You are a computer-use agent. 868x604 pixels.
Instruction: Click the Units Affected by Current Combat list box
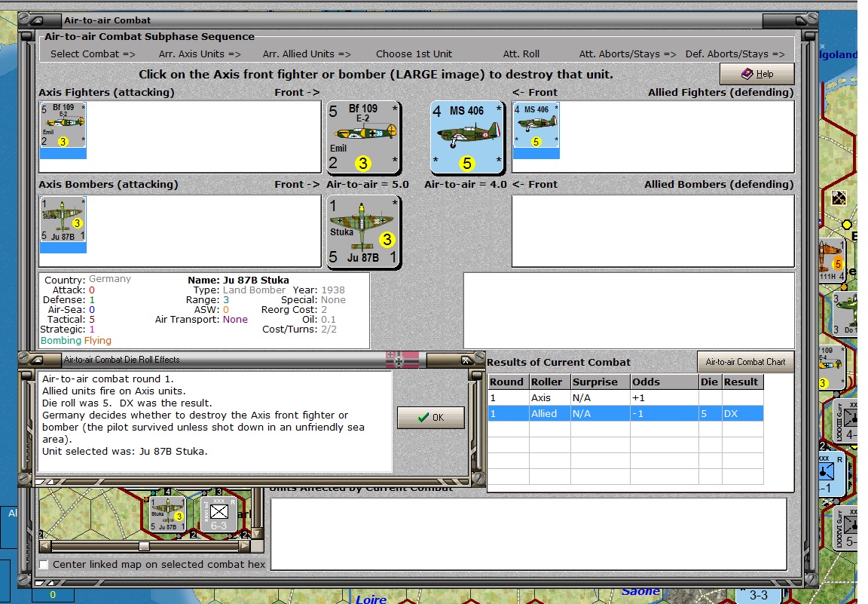pyautogui.click(x=529, y=534)
